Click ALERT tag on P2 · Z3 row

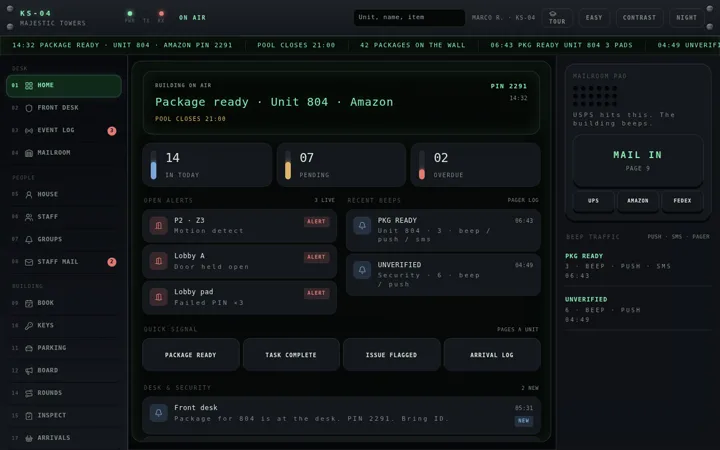pos(316,221)
